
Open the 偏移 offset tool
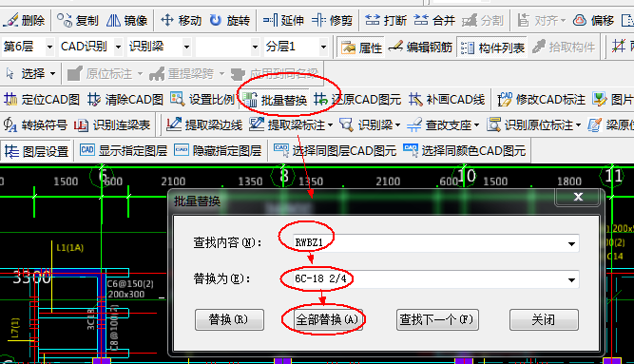pos(593,20)
